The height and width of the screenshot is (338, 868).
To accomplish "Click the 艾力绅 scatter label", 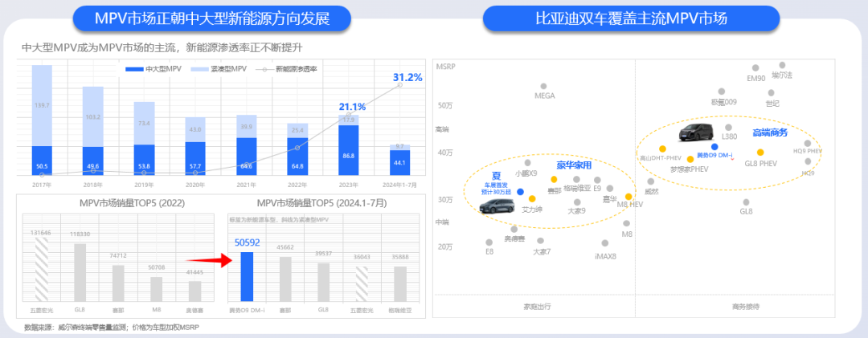I will 533,210.
